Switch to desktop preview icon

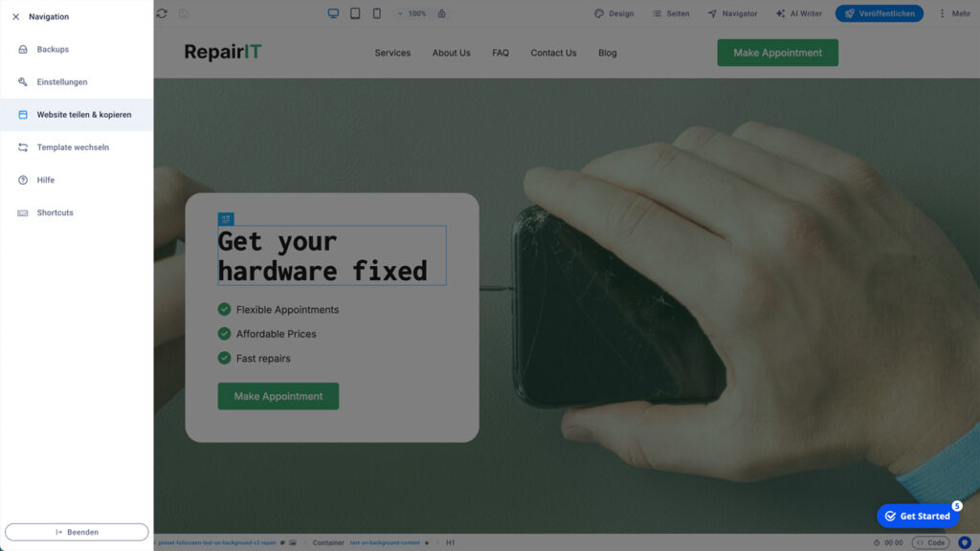coord(333,13)
